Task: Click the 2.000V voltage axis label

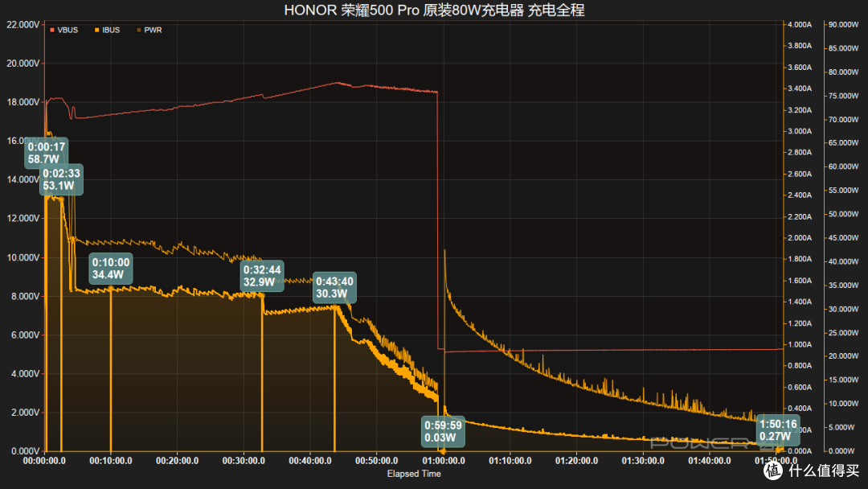Action: point(26,413)
